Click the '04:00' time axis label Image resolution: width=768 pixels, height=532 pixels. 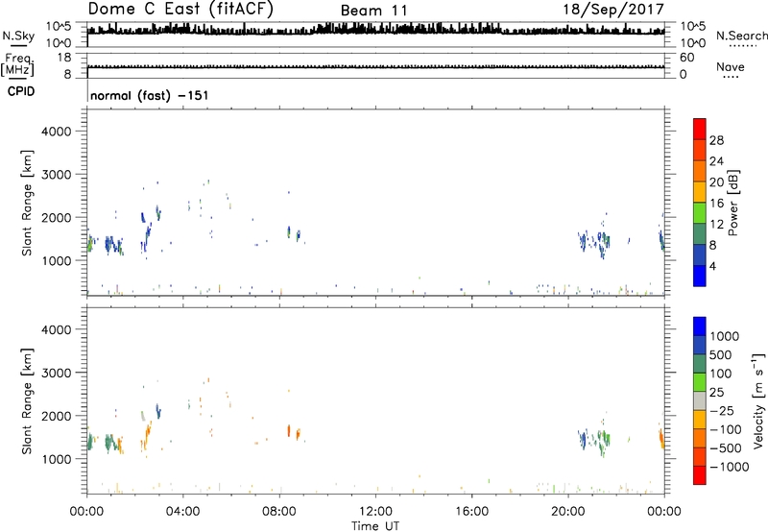[183, 512]
